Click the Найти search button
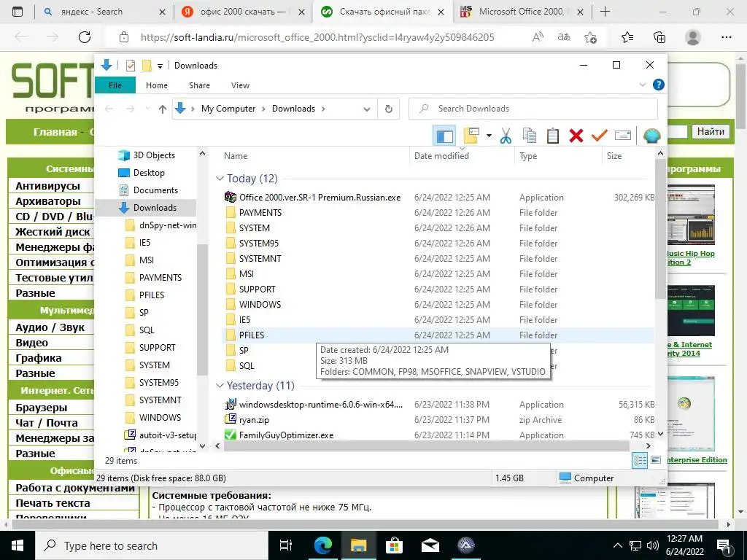747x560 pixels. click(x=711, y=131)
